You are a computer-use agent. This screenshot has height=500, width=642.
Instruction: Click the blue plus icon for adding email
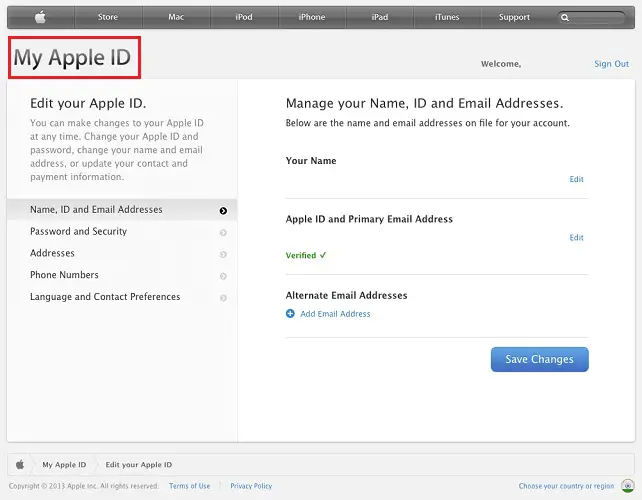coord(290,314)
